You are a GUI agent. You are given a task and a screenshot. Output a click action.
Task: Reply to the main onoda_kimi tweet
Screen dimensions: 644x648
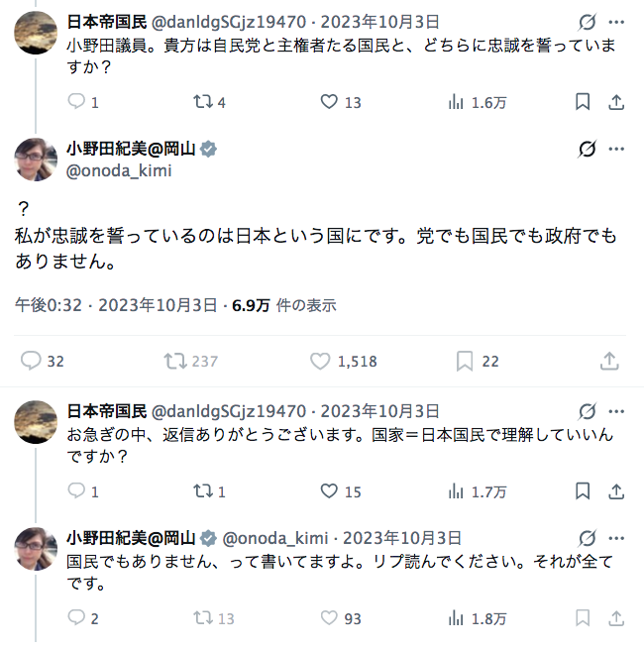pyautogui.click(x=31, y=362)
